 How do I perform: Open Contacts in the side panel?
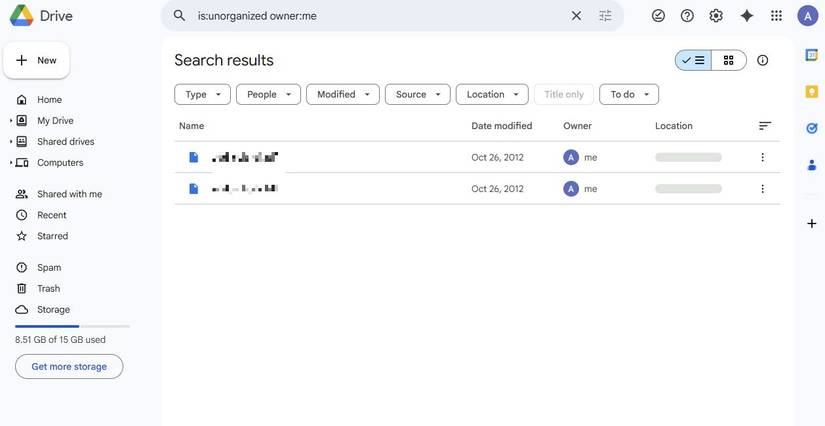click(x=812, y=166)
